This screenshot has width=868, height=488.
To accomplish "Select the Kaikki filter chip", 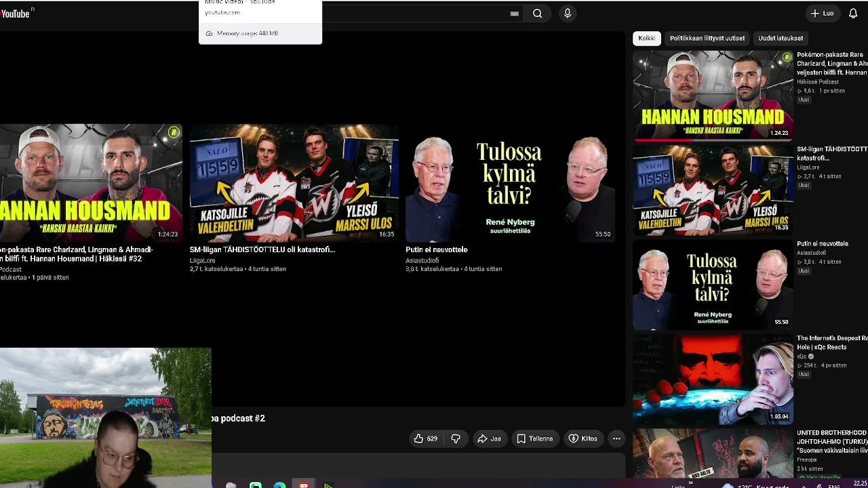I will (x=647, y=38).
